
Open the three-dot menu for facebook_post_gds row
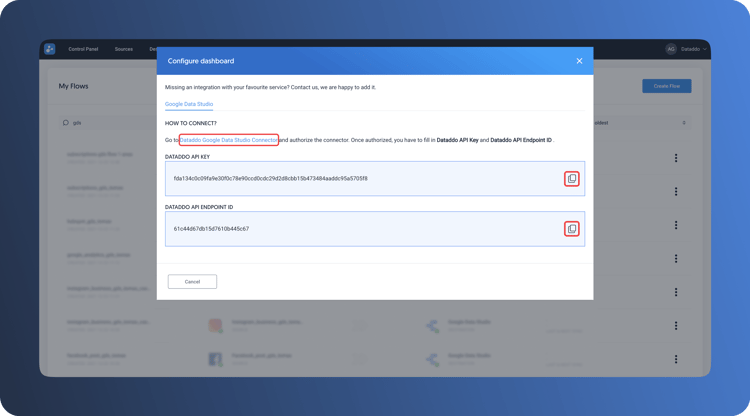pos(676,359)
